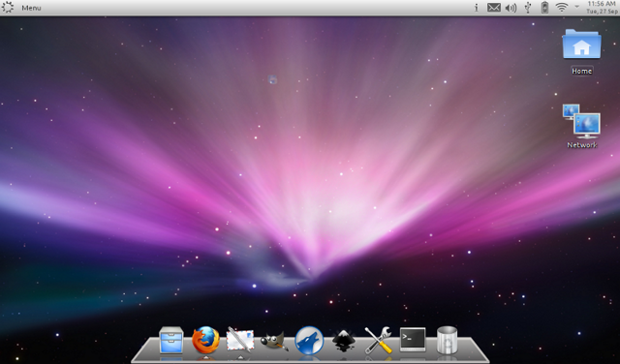Open the Wi-Fi network indicator
620x364 pixels.
562,8
